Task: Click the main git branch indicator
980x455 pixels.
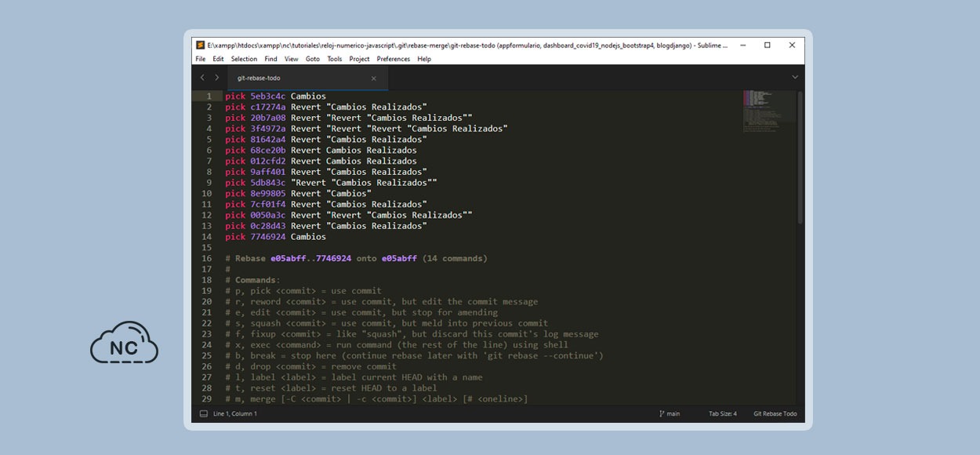Action: point(670,413)
